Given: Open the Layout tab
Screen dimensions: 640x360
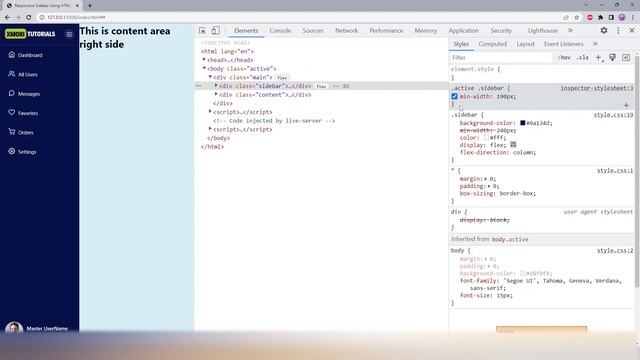Looking at the screenshot, I should coord(525,44).
